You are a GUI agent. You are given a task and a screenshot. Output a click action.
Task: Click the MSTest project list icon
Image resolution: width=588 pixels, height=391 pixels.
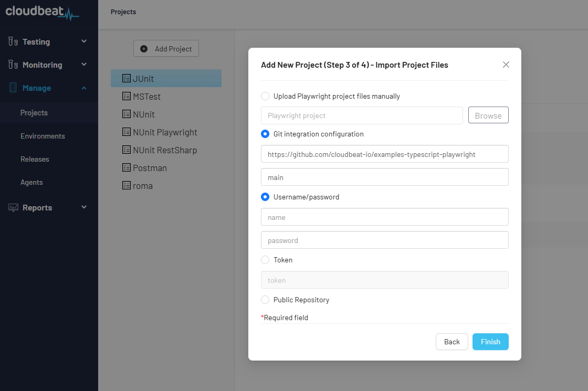pos(127,96)
